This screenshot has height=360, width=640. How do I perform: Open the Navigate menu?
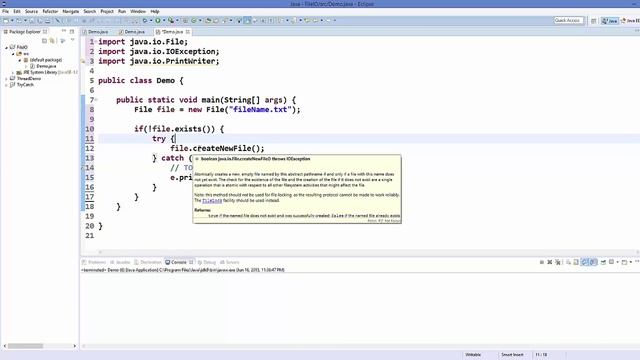71,11
